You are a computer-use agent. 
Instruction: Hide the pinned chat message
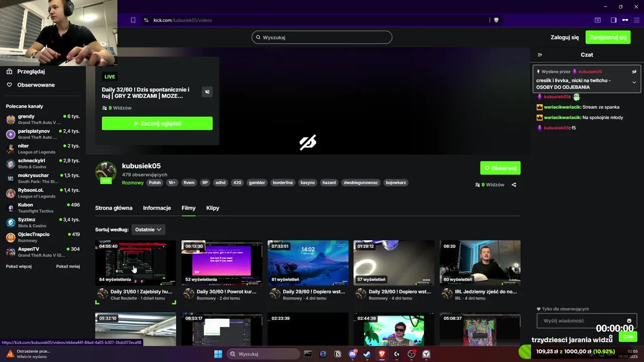click(x=634, y=71)
